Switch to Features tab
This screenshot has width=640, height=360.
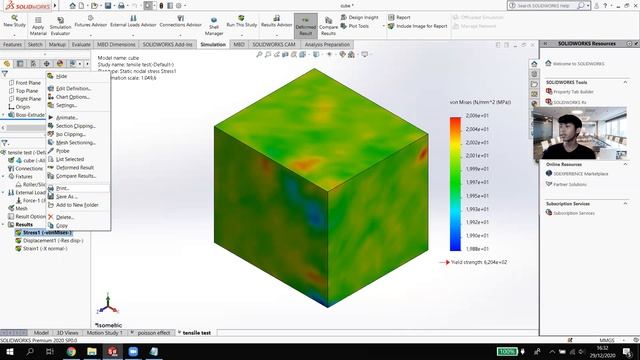click(12, 44)
